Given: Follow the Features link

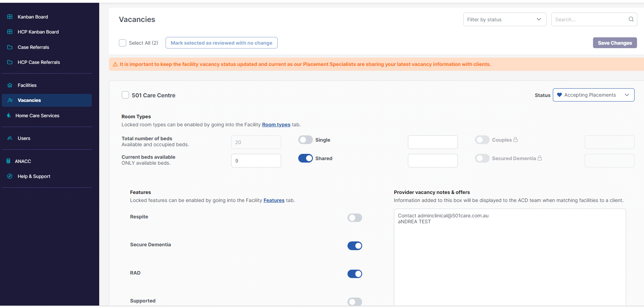Looking at the screenshot, I should pyautogui.click(x=274, y=200).
